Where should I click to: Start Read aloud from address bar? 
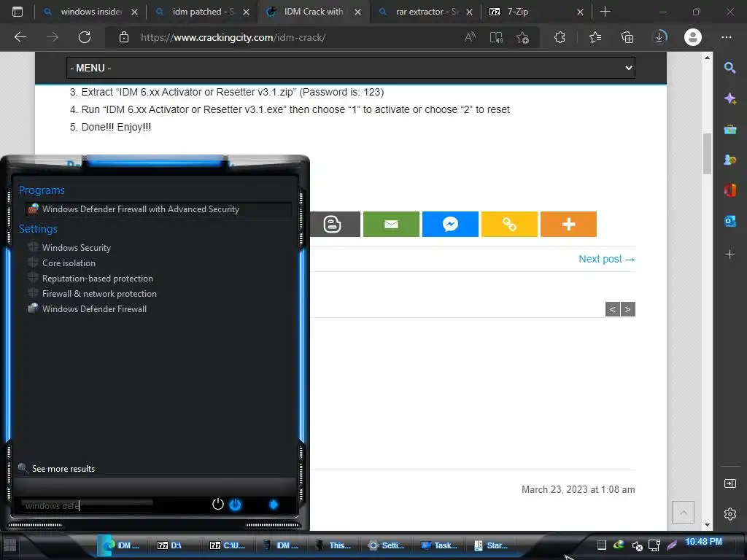point(470,37)
